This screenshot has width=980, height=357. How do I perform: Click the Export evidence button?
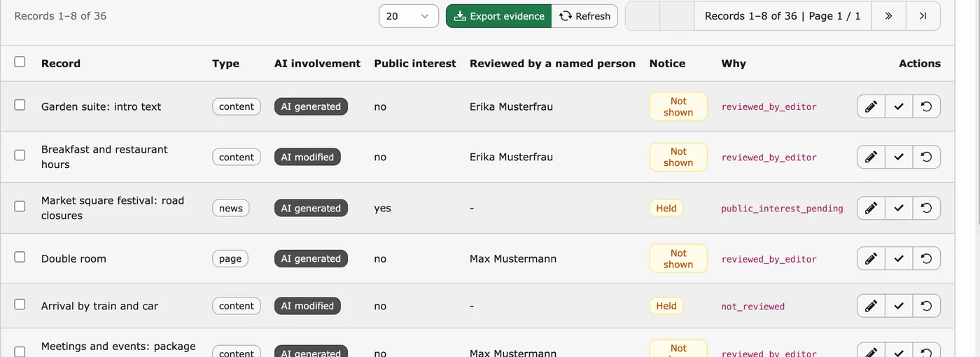[498, 16]
